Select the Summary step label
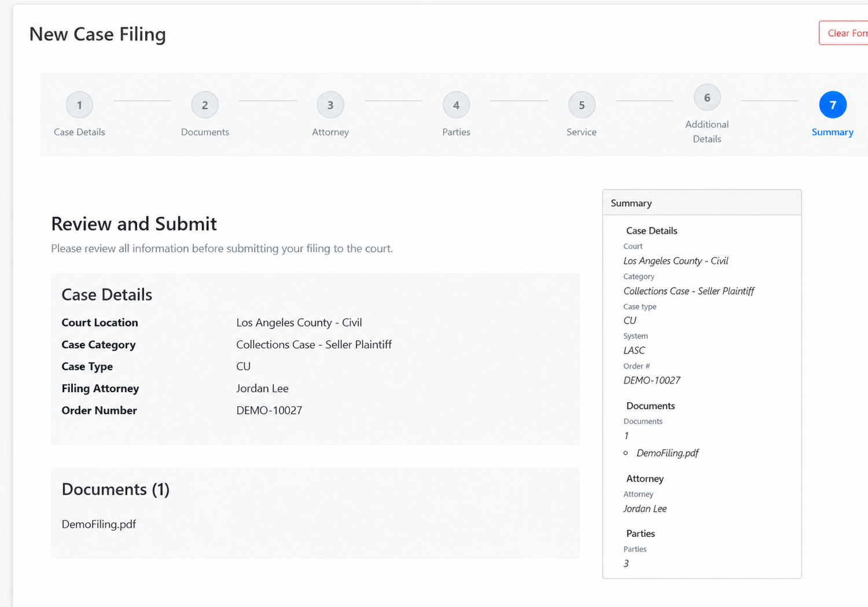 [x=833, y=132]
